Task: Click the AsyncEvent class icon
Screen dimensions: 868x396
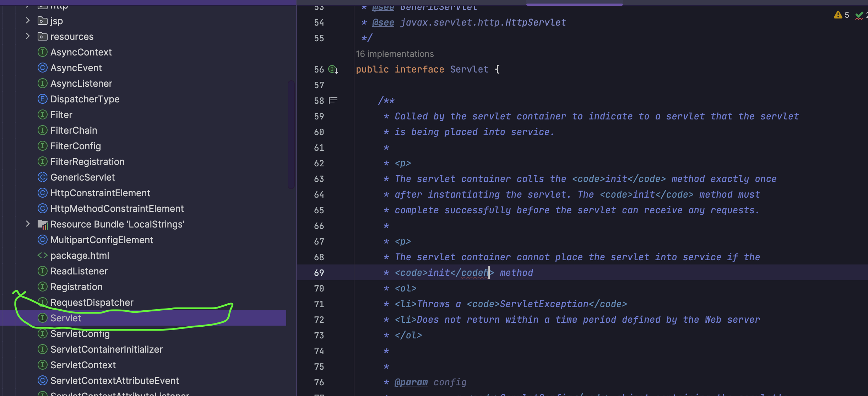Action: (x=42, y=68)
